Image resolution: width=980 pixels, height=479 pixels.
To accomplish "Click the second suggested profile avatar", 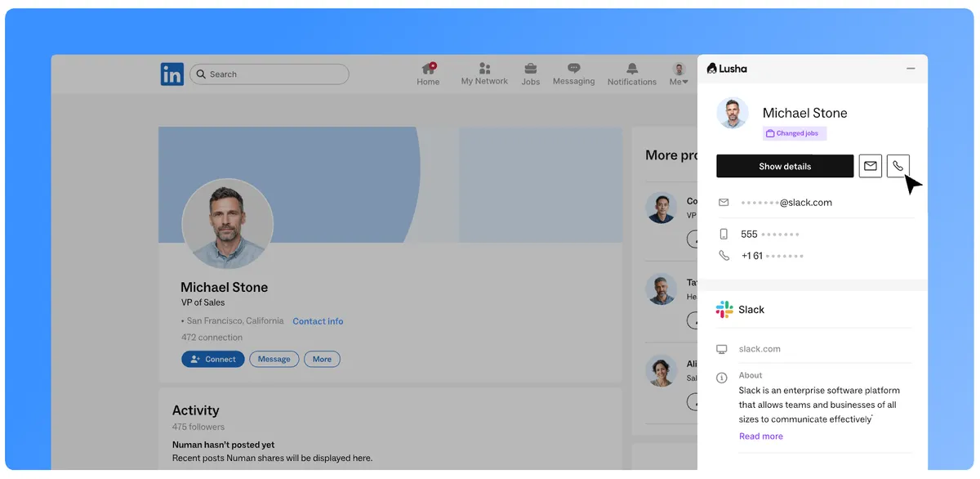I will pyautogui.click(x=661, y=289).
